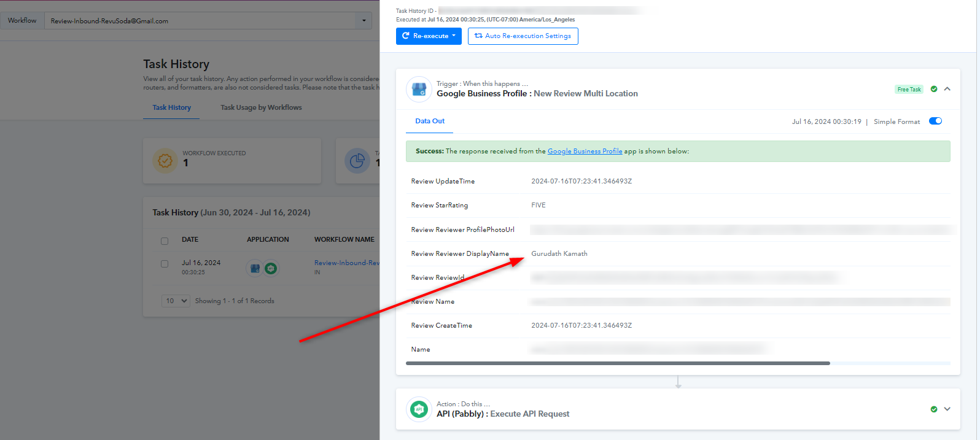The image size is (980, 440).
Task: Click the API (Pabbly) action icon
Action: 419,409
